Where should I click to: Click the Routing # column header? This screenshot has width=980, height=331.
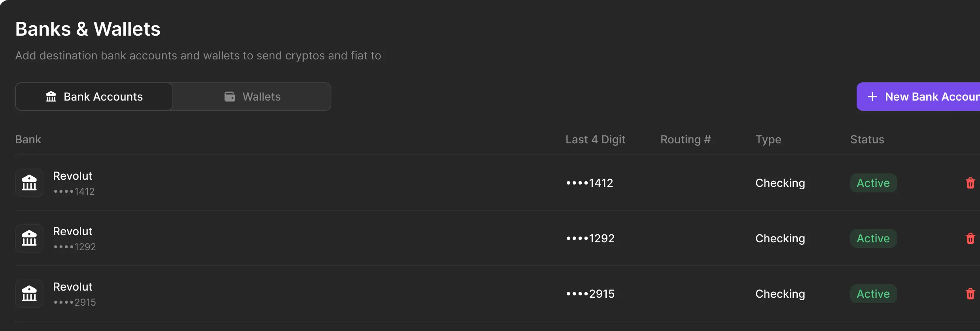coord(685,139)
